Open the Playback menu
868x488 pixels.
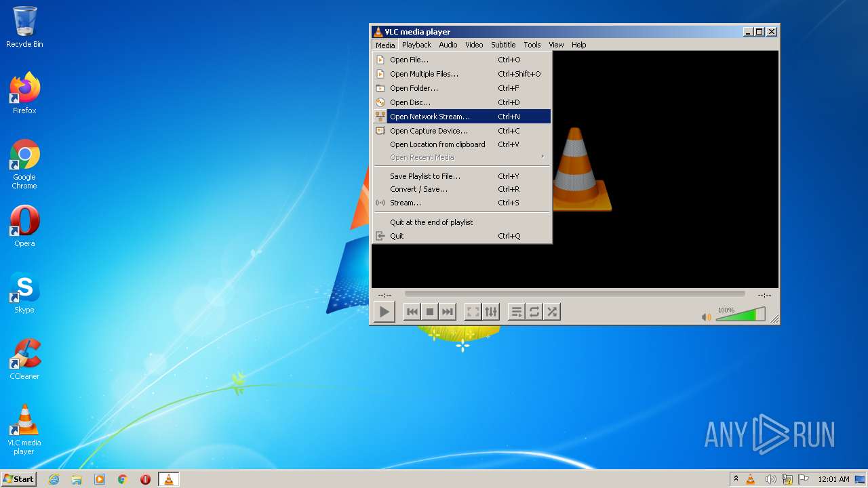[416, 45]
